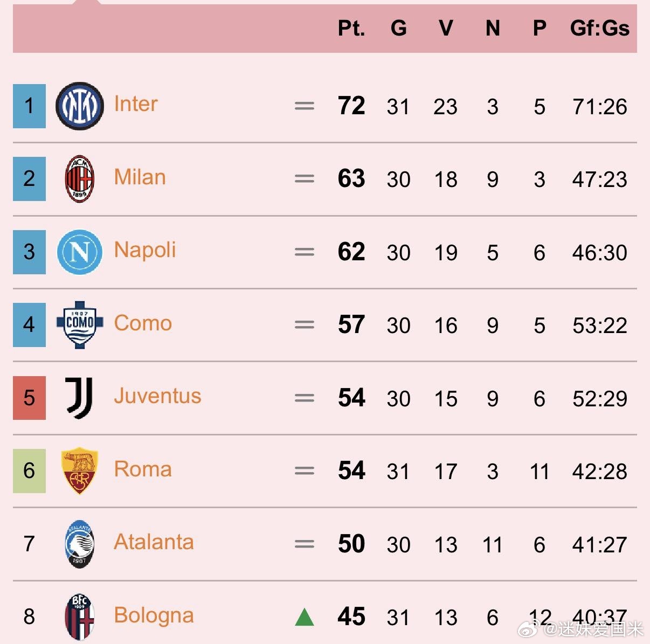Open the Napoli team link
The height and width of the screenshot is (644, 650).
tap(145, 250)
